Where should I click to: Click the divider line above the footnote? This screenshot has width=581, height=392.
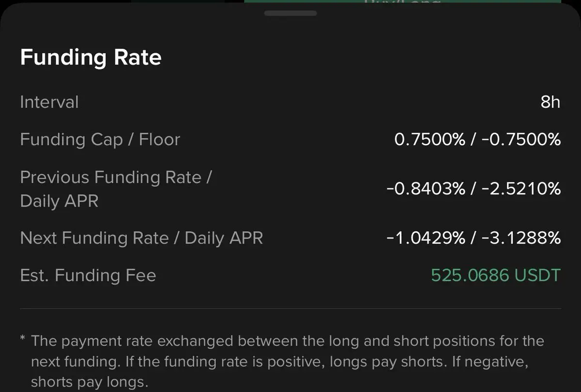coord(290,308)
